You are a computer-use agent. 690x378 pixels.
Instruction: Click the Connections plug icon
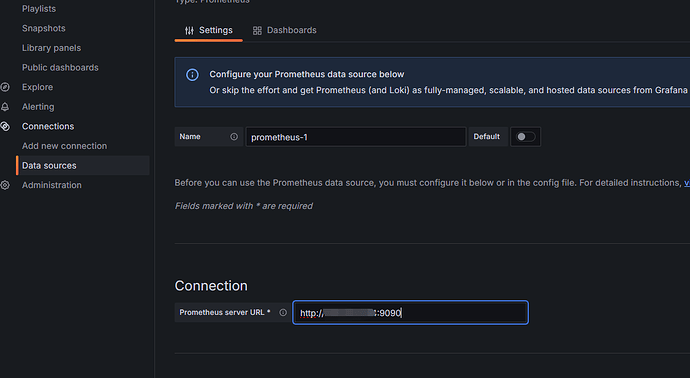pos(5,126)
